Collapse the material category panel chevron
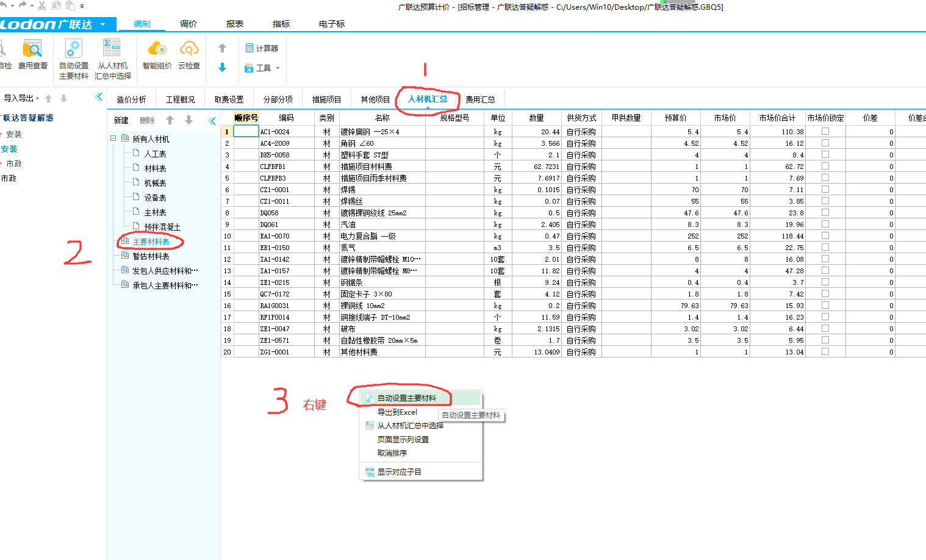926x560 pixels. (x=212, y=121)
